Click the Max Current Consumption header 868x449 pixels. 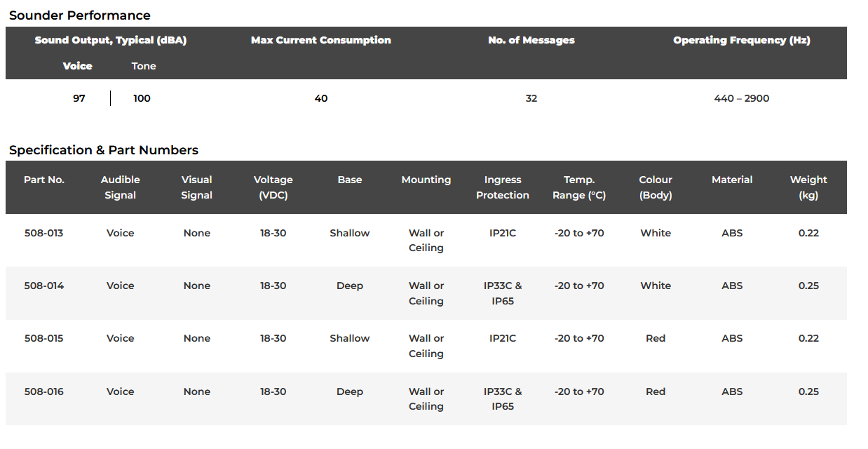tap(321, 40)
